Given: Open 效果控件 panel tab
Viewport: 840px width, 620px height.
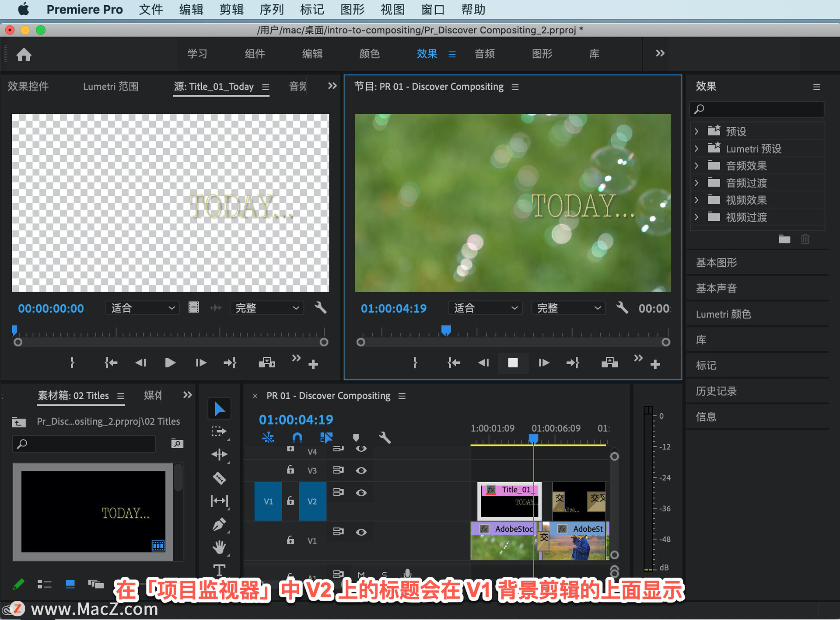Looking at the screenshot, I should click(28, 87).
